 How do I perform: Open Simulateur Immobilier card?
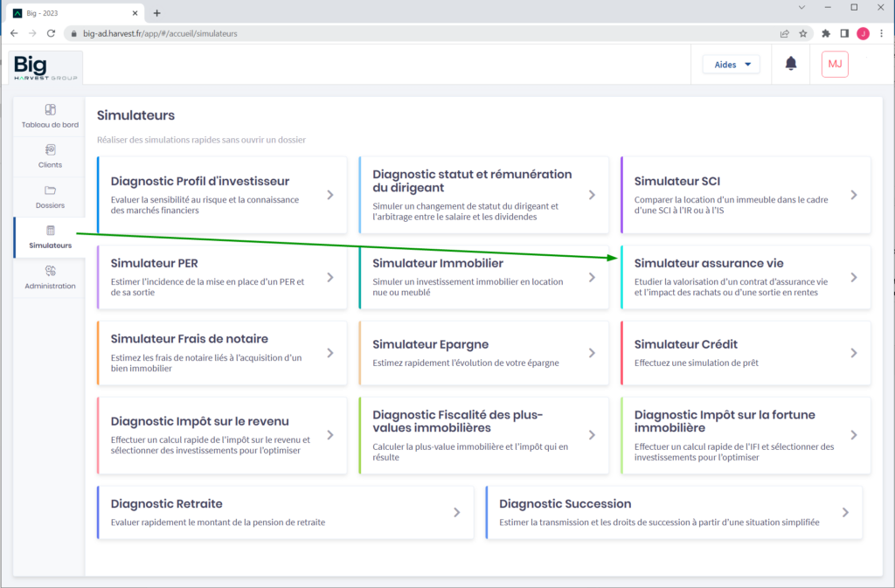[x=483, y=277]
